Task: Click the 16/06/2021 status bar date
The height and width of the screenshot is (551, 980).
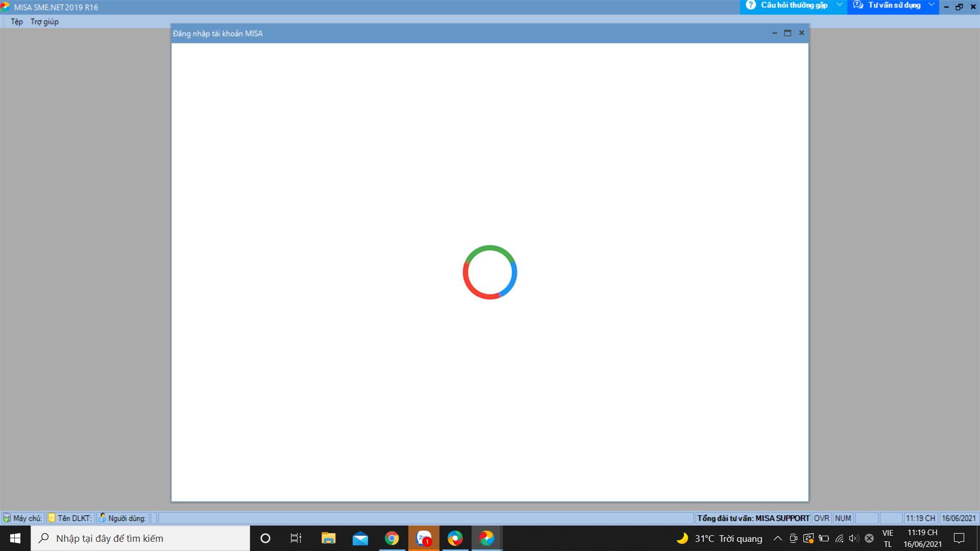Action: pos(959,518)
